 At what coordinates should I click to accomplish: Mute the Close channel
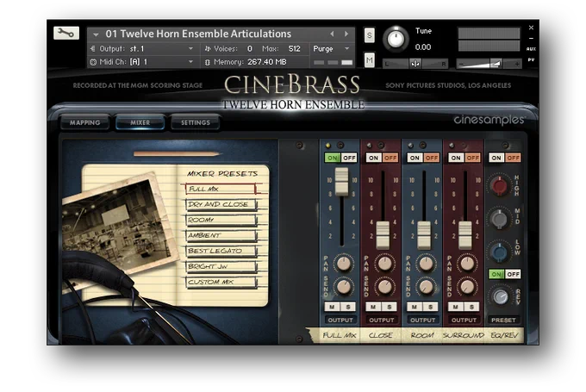click(x=373, y=307)
